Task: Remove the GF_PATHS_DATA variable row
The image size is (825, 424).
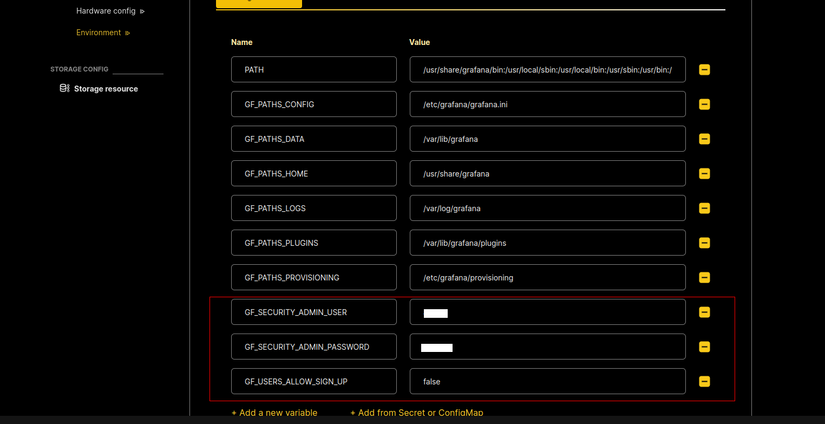Action: click(x=705, y=139)
